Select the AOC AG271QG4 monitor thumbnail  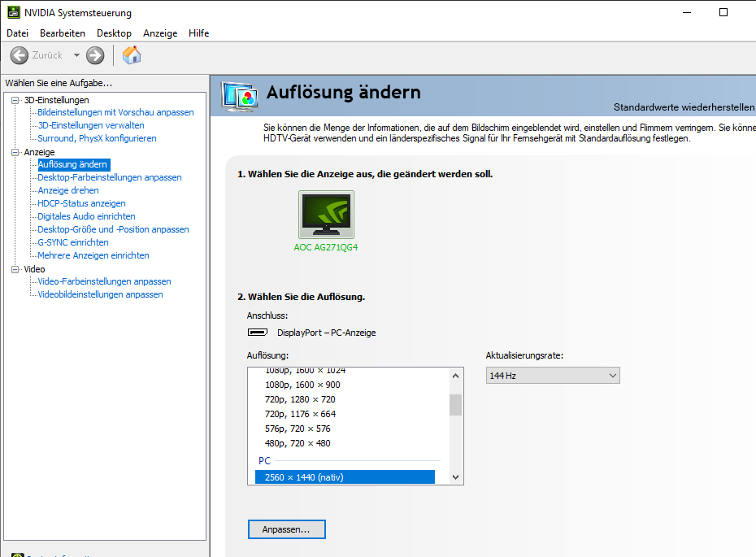coord(327,215)
